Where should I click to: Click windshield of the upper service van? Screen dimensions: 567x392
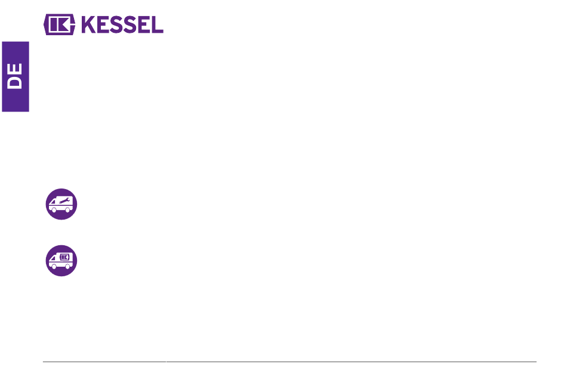click(53, 202)
